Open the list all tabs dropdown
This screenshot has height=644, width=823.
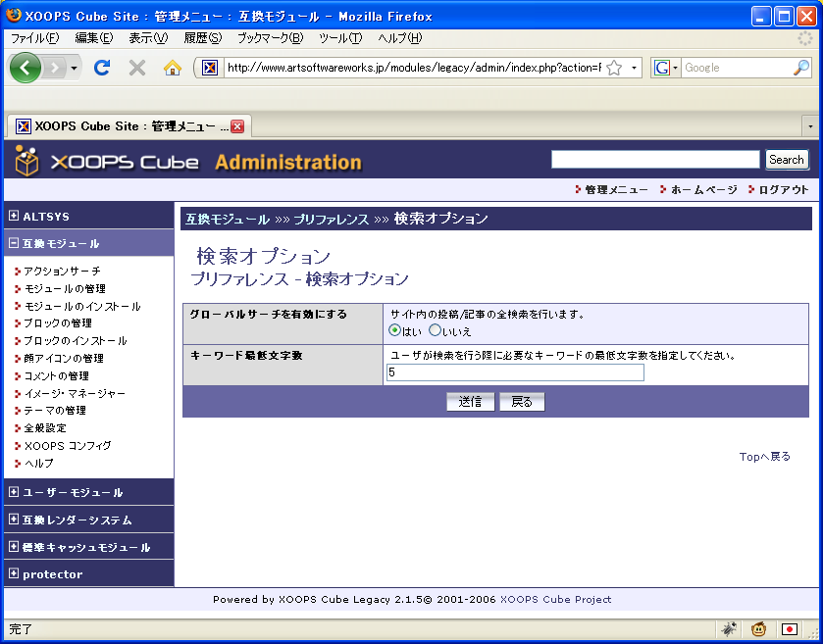point(810,126)
